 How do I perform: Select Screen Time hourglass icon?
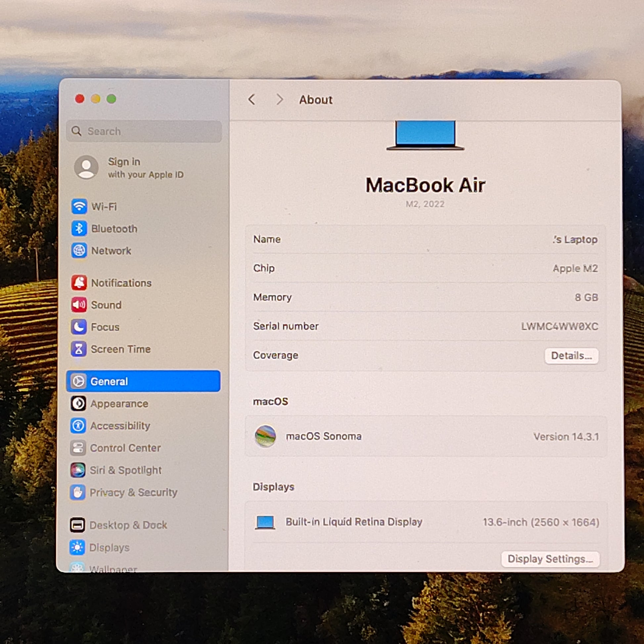click(79, 349)
